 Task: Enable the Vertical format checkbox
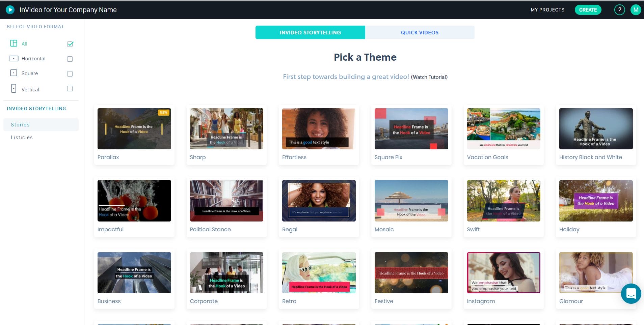pyautogui.click(x=70, y=89)
